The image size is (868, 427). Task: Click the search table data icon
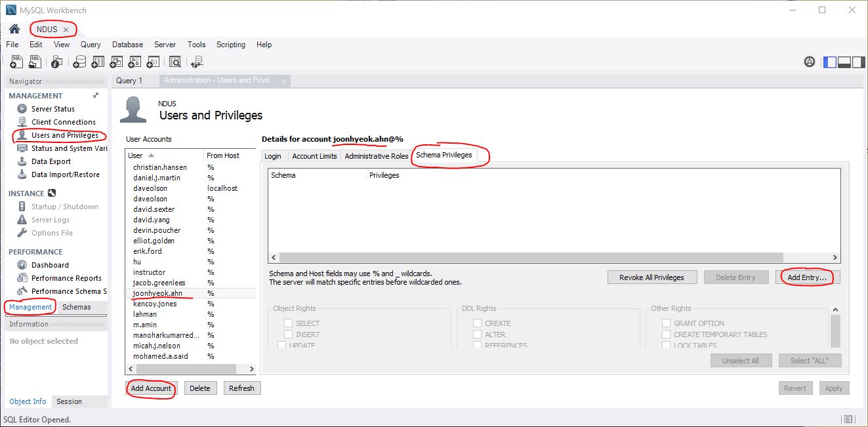175,62
